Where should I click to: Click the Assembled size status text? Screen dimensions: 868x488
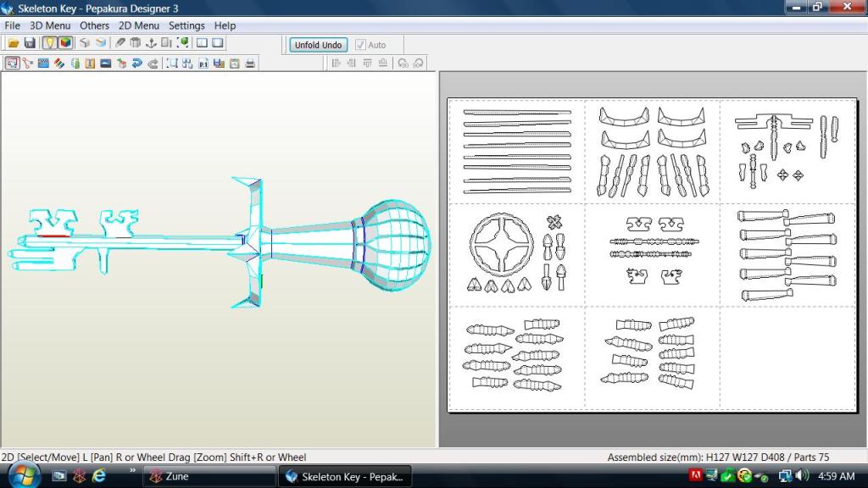[x=718, y=457]
